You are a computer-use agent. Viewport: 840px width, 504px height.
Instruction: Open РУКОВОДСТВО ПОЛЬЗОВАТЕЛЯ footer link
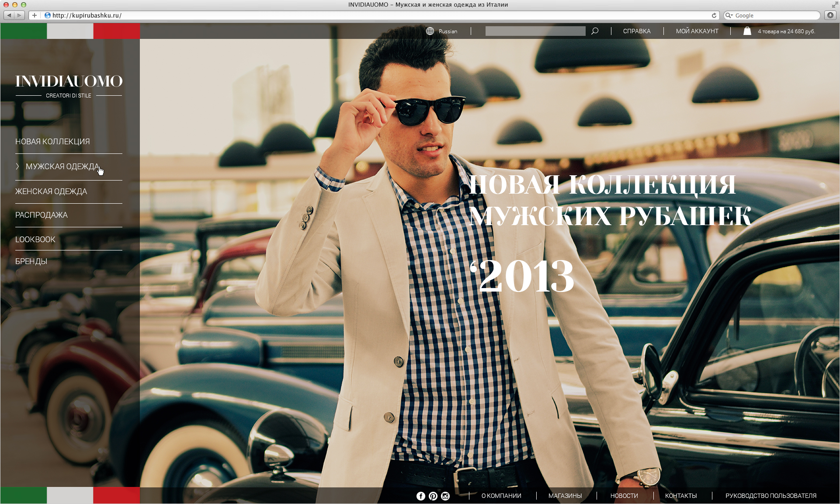[771, 496]
